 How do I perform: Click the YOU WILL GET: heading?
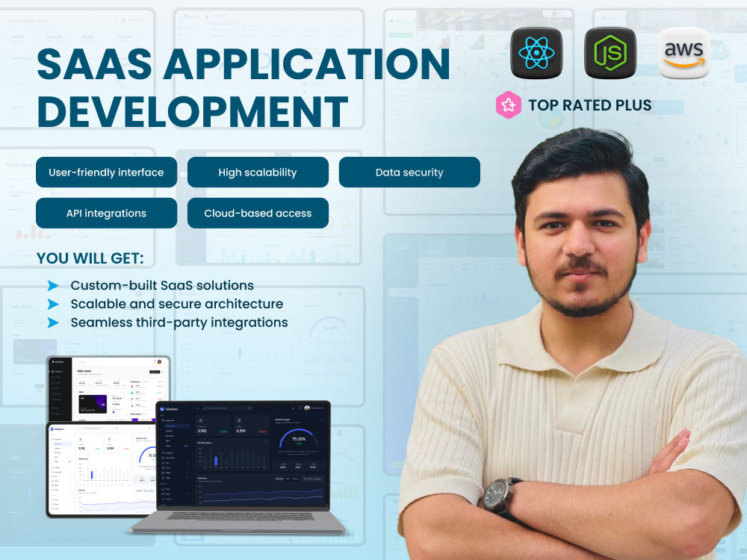click(x=90, y=258)
